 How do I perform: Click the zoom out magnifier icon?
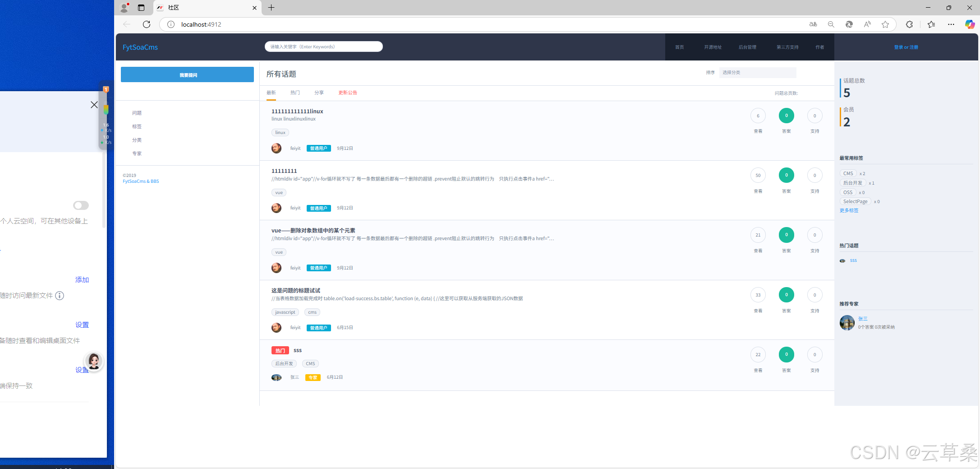[831, 24]
